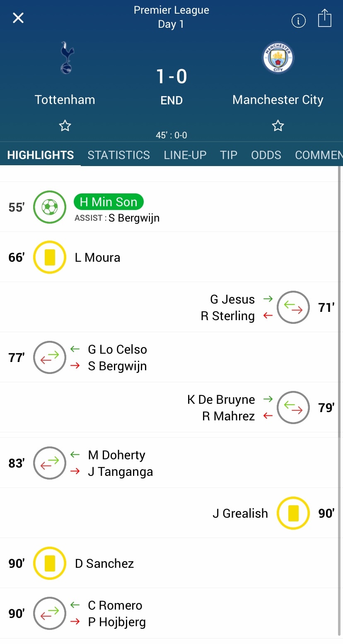Open the ODDS tab

pos(266,155)
